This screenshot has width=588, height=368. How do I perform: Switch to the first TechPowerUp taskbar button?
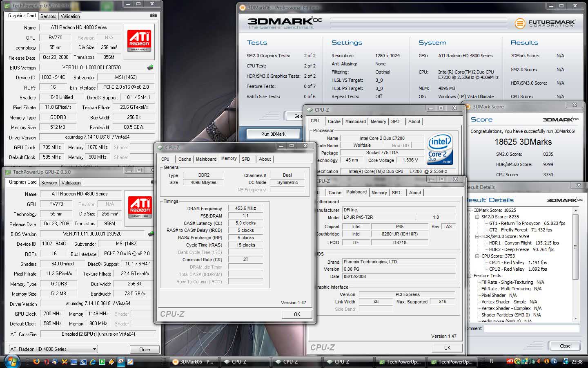coord(401,362)
